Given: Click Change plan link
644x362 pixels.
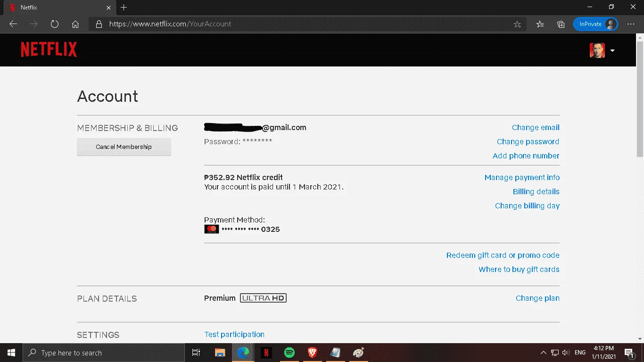Looking at the screenshot, I should click(537, 298).
